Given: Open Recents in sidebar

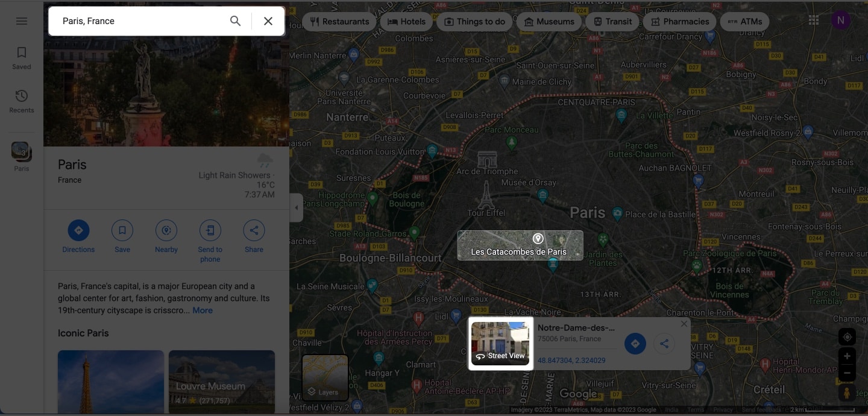Looking at the screenshot, I should [x=22, y=101].
